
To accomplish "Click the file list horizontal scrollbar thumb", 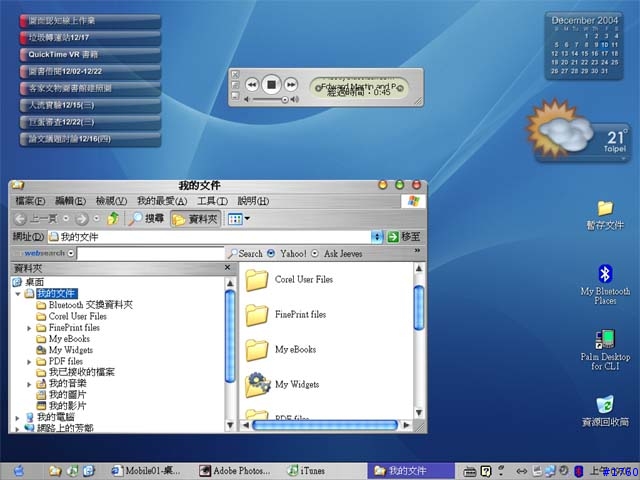I will tap(325, 425).
